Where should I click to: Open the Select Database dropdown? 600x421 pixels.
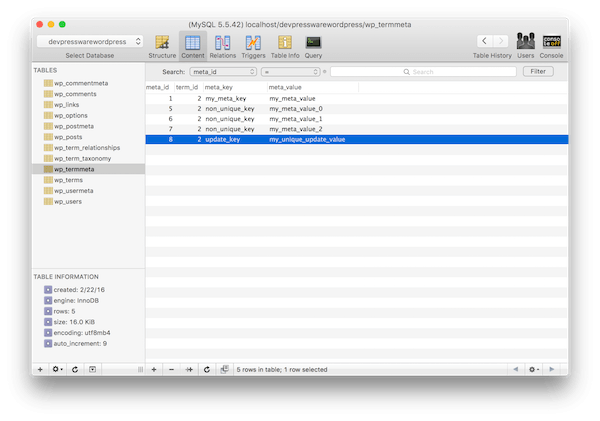tap(90, 41)
